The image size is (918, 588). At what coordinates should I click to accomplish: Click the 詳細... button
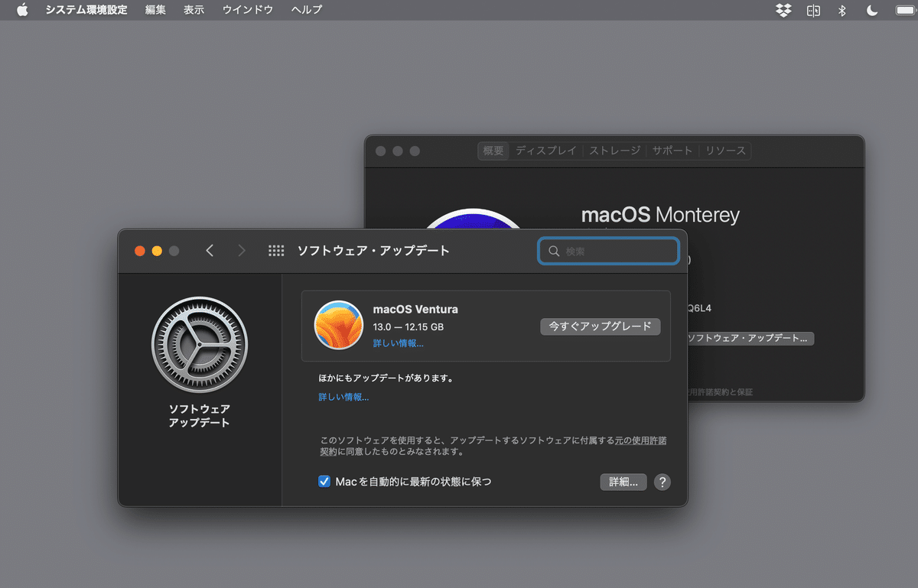coord(623,482)
